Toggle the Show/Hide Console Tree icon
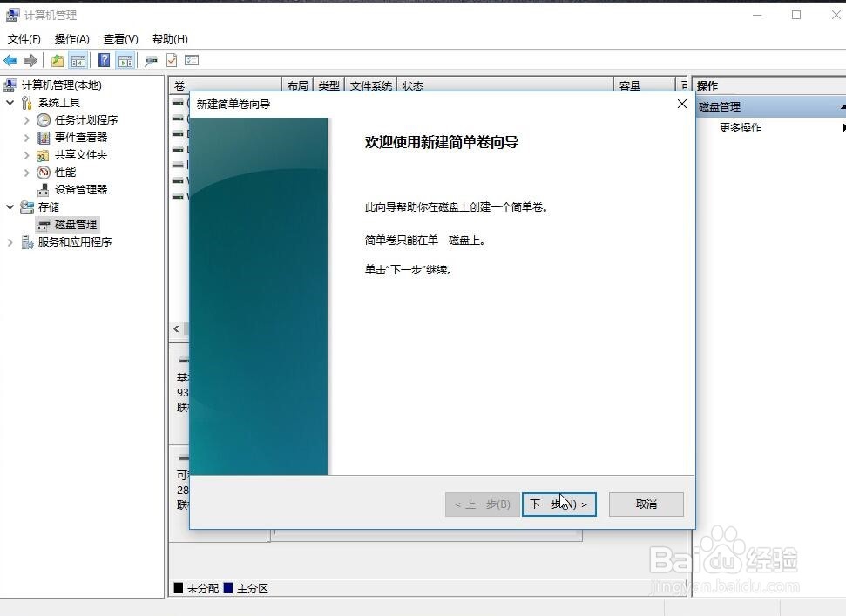 pyautogui.click(x=78, y=60)
